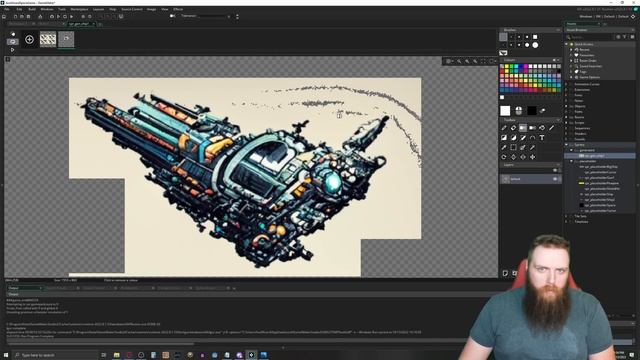This screenshot has width=640, height=360.
Task: Collapse the placeholder sprites subfolder
Action: click(571, 161)
